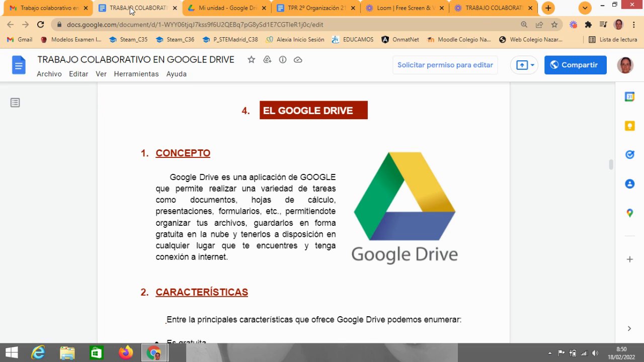
Task: Hide the side panel with the chevron
Action: 629,328
